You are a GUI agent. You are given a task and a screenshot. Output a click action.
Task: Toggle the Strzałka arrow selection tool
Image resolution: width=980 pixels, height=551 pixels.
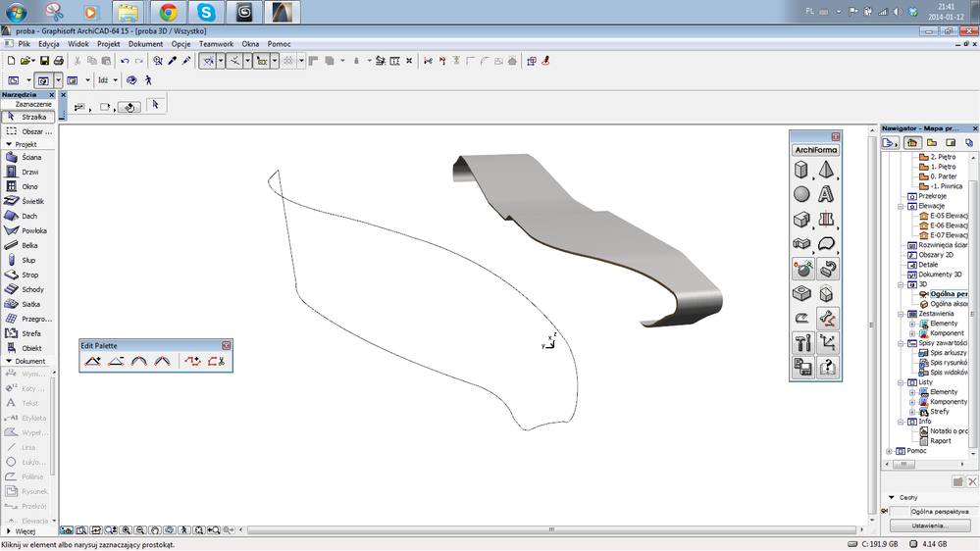pyautogui.click(x=27, y=117)
